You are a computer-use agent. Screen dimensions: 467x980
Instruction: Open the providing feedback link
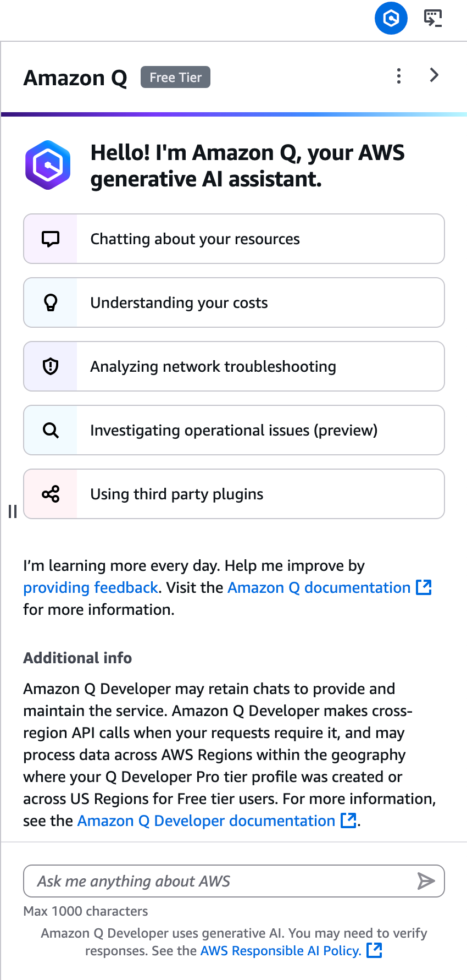click(91, 587)
